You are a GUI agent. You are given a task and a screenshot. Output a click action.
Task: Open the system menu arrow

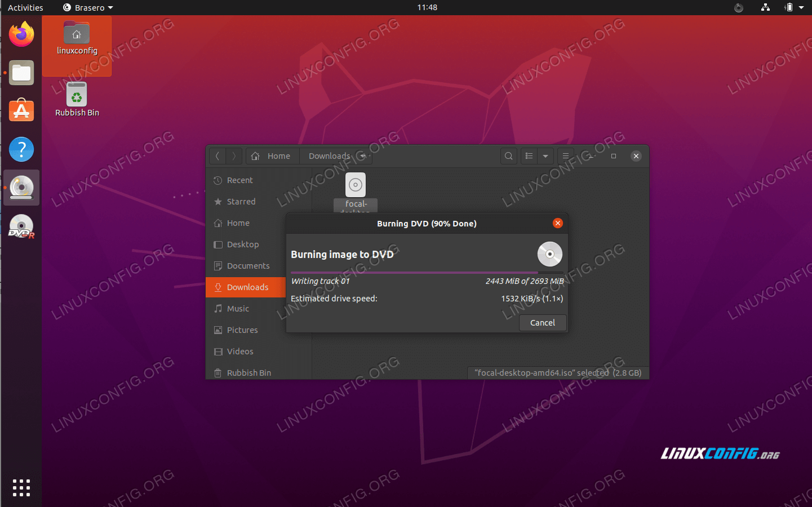(801, 7)
